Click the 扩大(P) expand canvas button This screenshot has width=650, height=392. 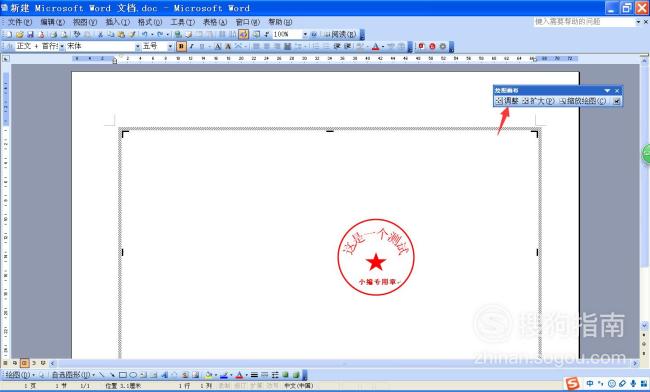click(x=538, y=101)
